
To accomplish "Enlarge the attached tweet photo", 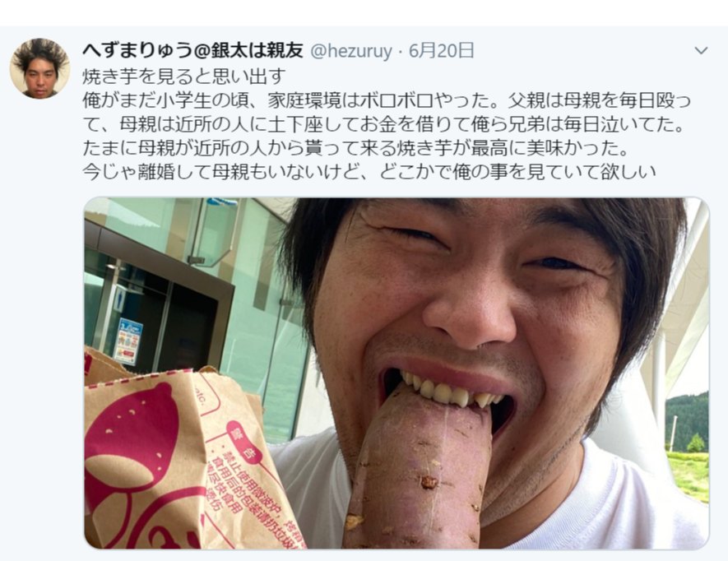I will [x=396, y=373].
